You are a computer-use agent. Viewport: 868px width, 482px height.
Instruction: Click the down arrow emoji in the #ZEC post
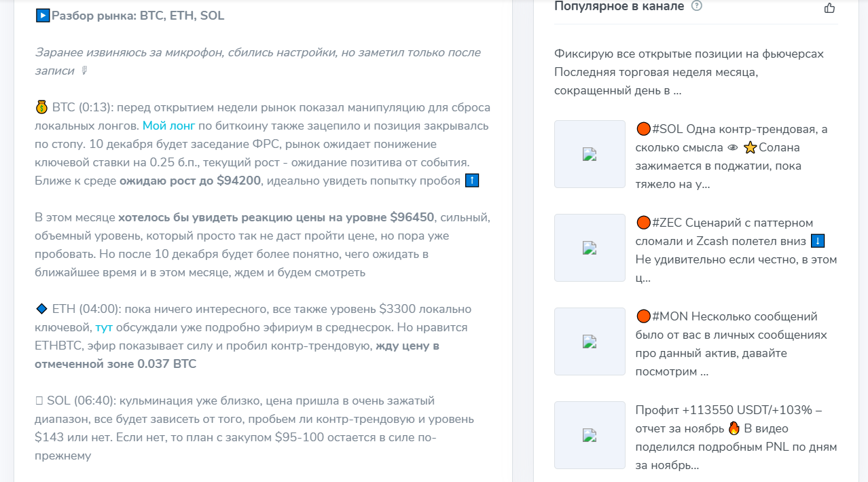[x=818, y=241]
